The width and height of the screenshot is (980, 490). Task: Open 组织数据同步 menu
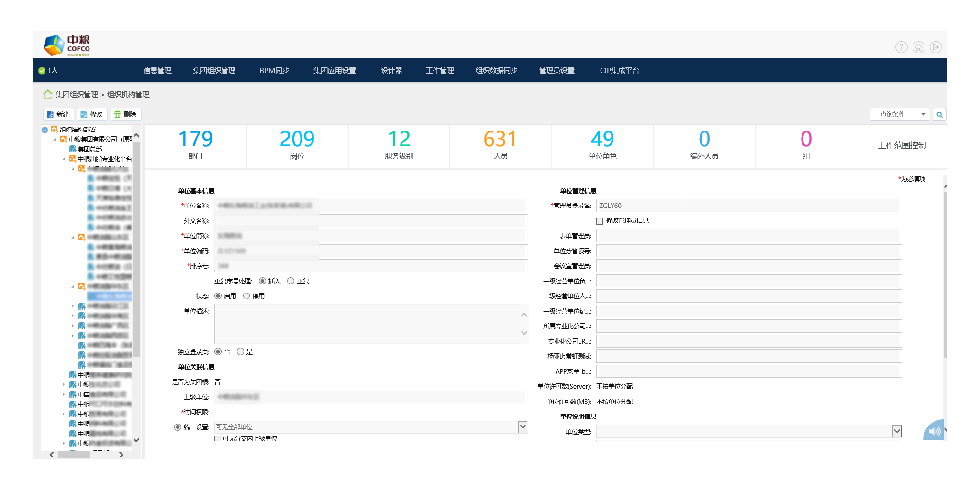pos(496,71)
